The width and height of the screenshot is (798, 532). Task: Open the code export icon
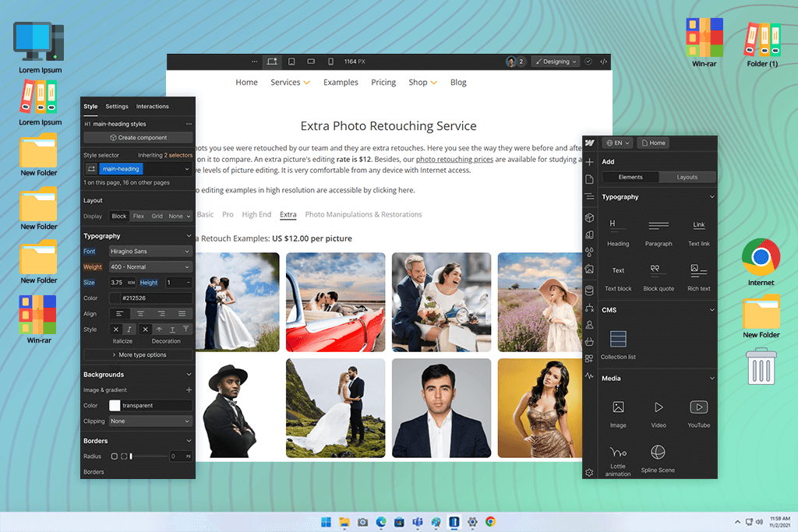(604, 62)
